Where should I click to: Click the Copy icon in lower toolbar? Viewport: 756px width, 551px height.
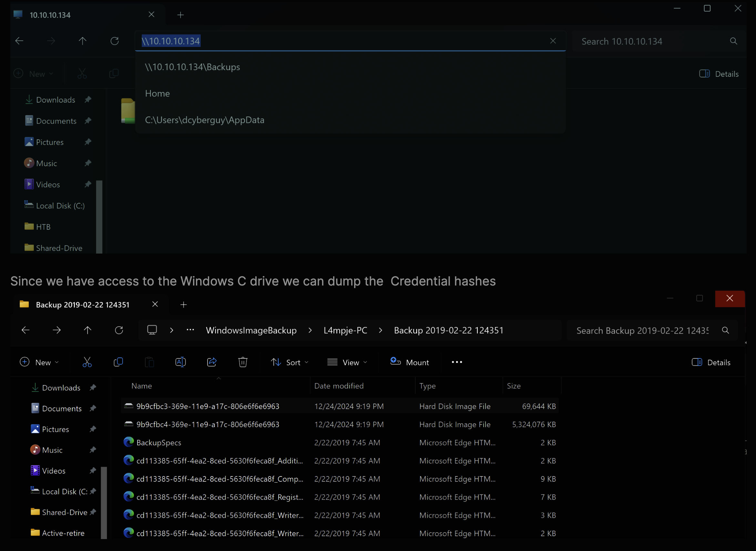click(118, 362)
